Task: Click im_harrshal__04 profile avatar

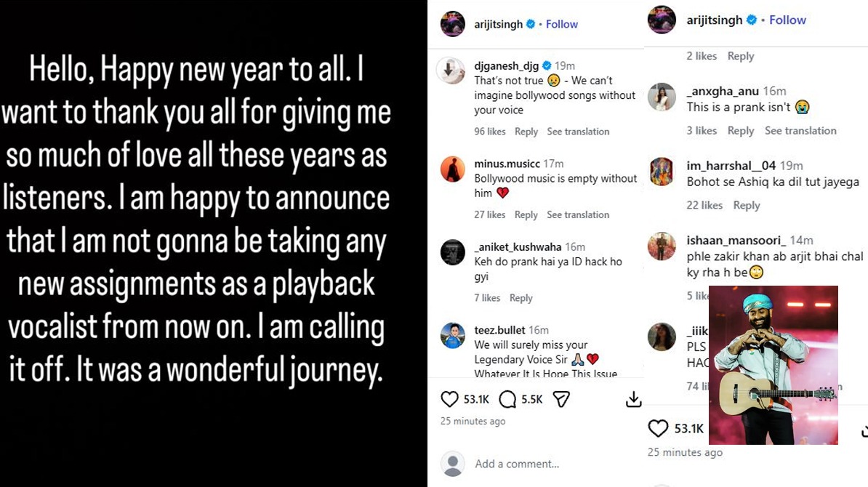Action: click(662, 171)
